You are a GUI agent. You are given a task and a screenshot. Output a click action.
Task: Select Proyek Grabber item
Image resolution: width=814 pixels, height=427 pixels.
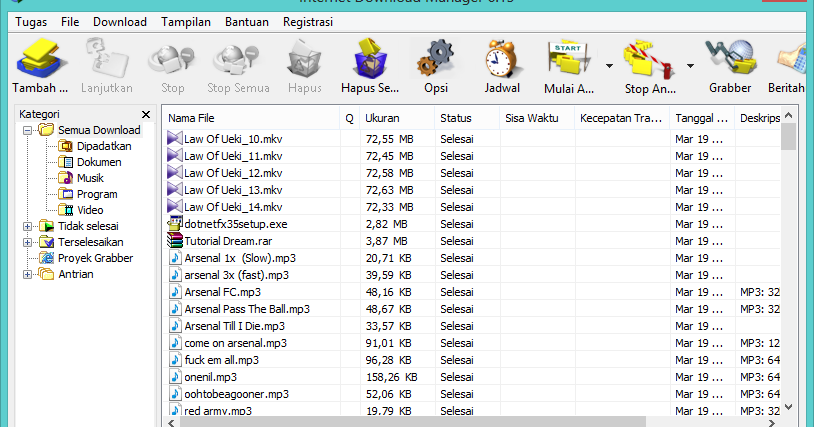point(96,258)
